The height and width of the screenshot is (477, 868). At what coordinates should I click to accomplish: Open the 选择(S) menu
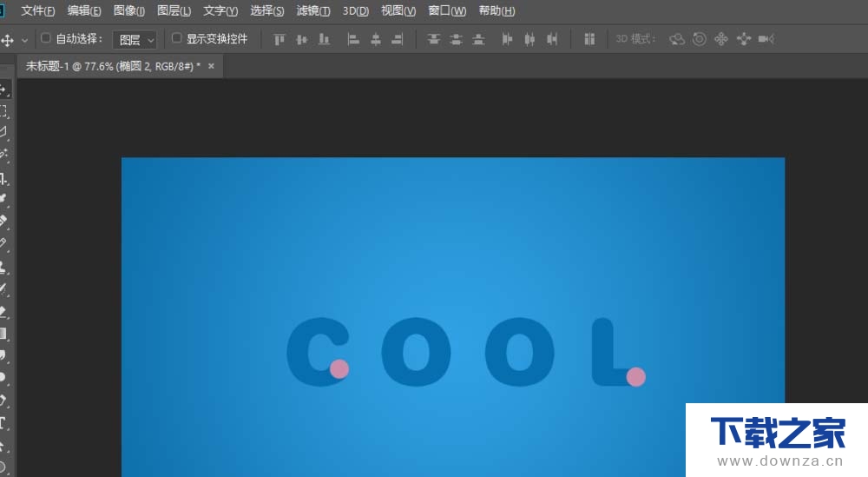[x=266, y=10]
